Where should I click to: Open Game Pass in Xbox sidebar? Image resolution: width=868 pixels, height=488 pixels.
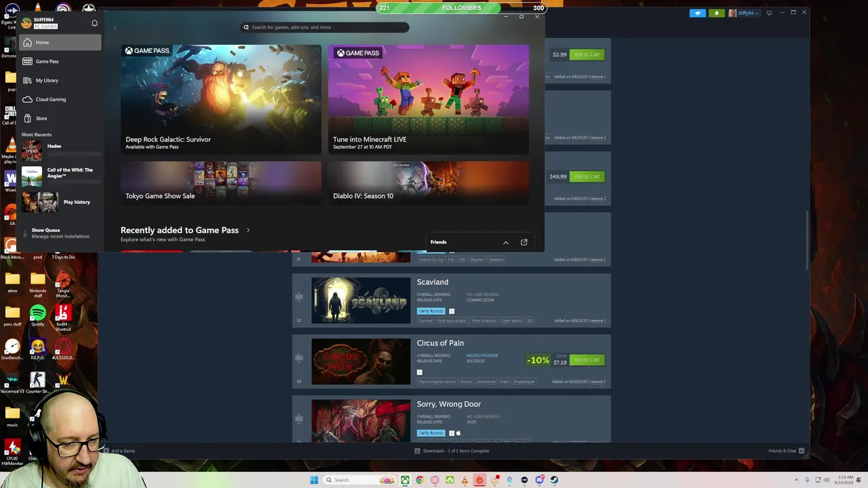click(x=60, y=62)
